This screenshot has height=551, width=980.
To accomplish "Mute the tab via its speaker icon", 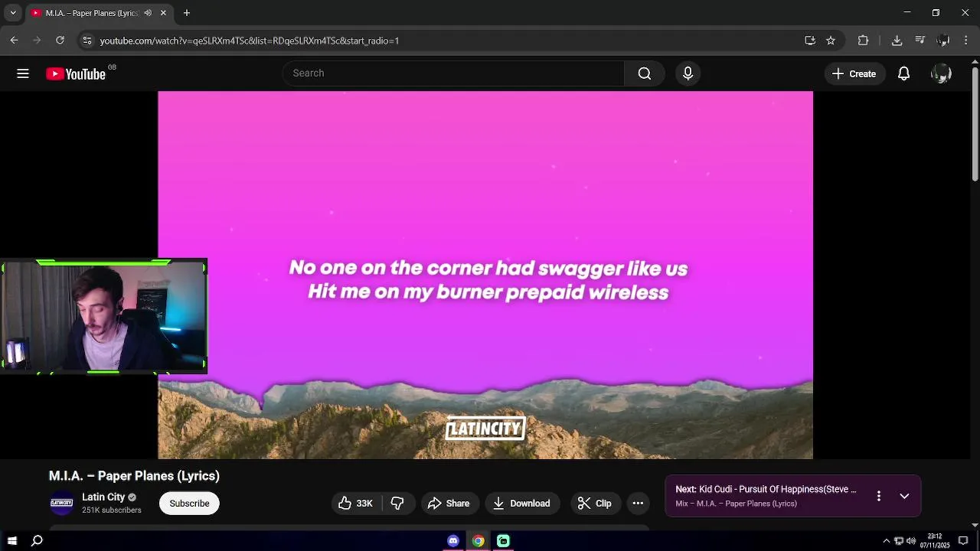I will (148, 13).
